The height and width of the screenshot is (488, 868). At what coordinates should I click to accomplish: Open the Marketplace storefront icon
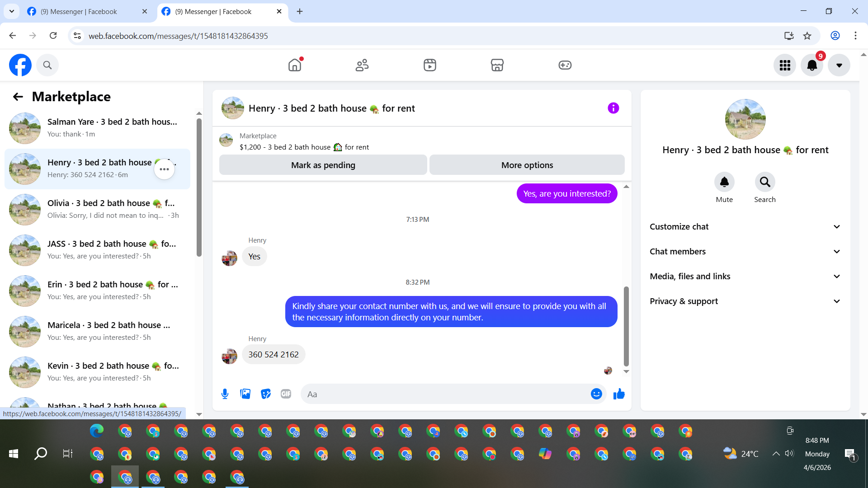(x=497, y=65)
